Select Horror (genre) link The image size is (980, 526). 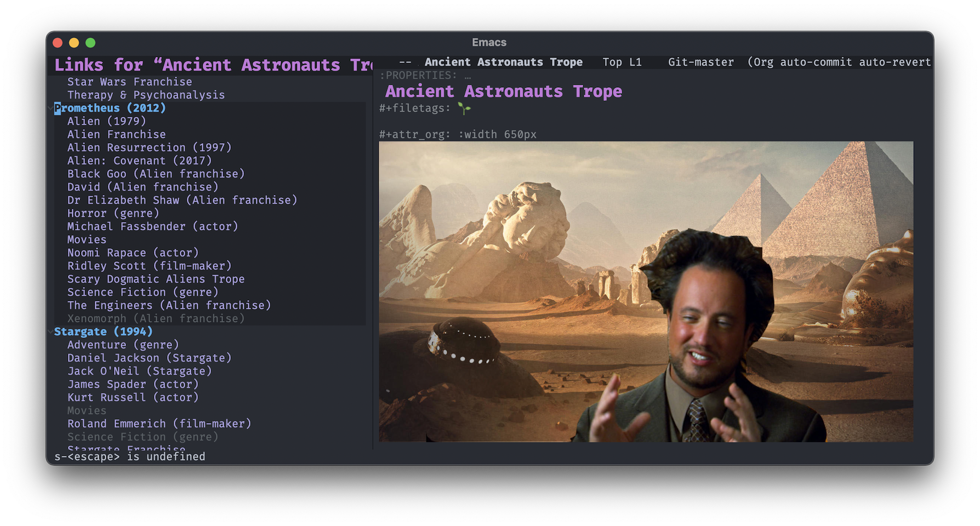coord(113,213)
